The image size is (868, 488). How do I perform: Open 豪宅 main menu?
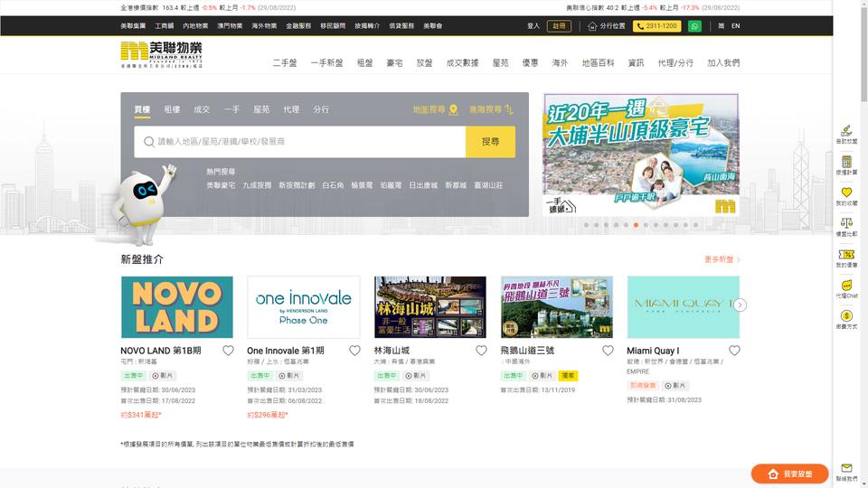395,63
